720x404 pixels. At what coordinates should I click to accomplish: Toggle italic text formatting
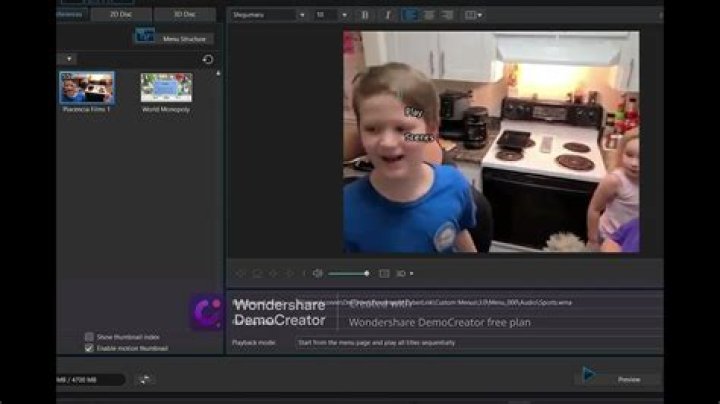coord(387,15)
